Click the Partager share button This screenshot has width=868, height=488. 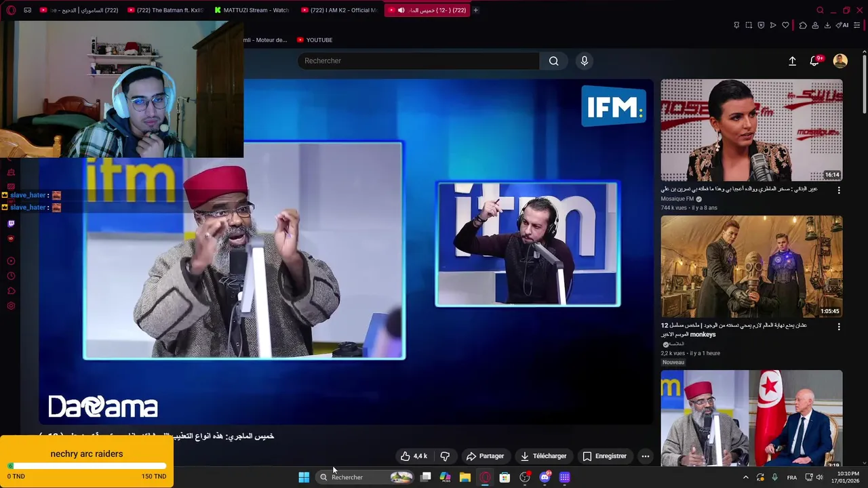coord(485,456)
